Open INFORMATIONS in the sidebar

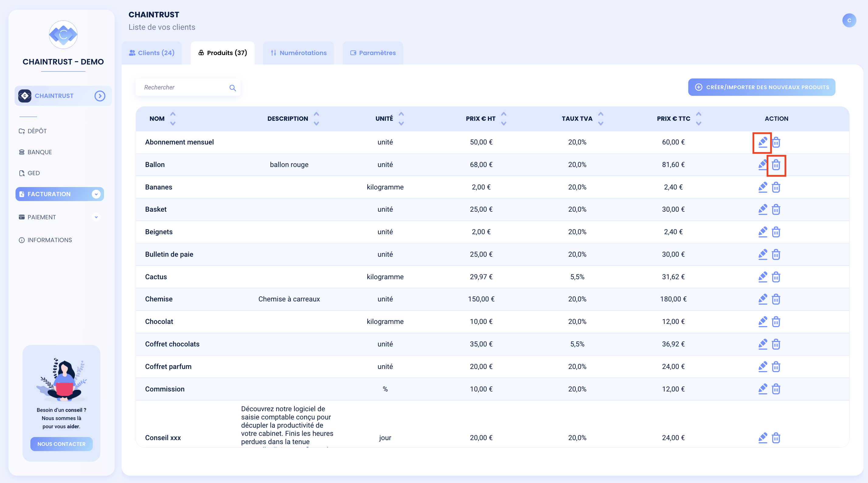click(x=46, y=240)
